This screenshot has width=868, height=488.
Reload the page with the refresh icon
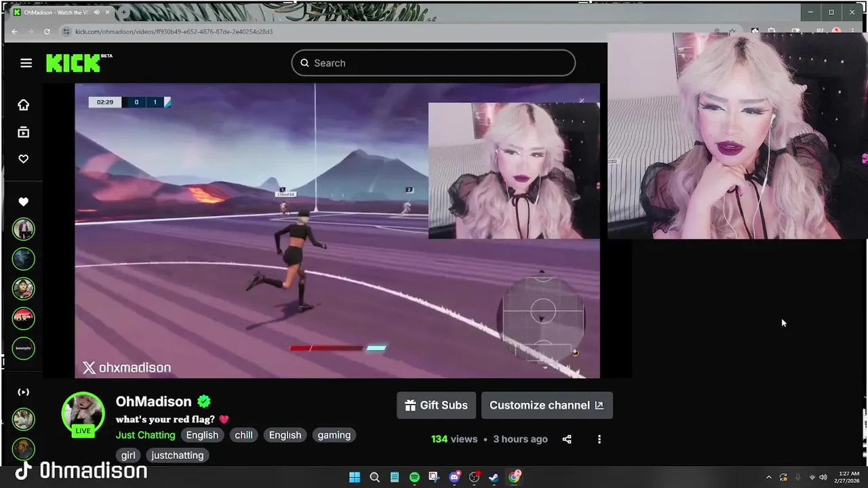[47, 31]
